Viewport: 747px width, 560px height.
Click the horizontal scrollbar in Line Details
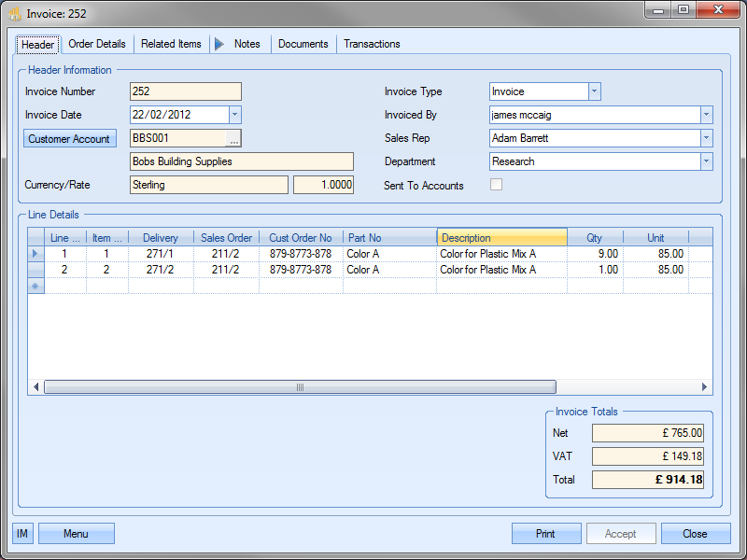click(x=300, y=387)
